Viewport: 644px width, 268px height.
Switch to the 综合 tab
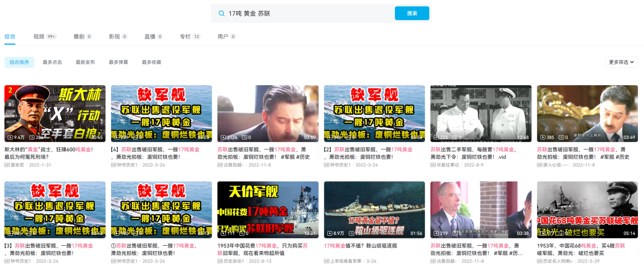tap(10, 37)
